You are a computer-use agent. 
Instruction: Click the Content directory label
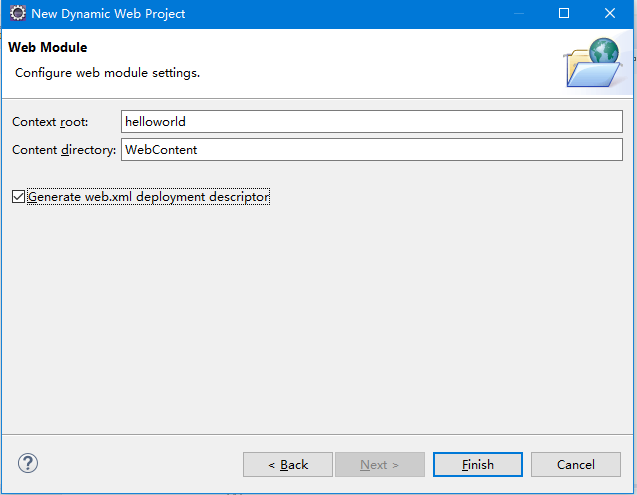(64, 150)
